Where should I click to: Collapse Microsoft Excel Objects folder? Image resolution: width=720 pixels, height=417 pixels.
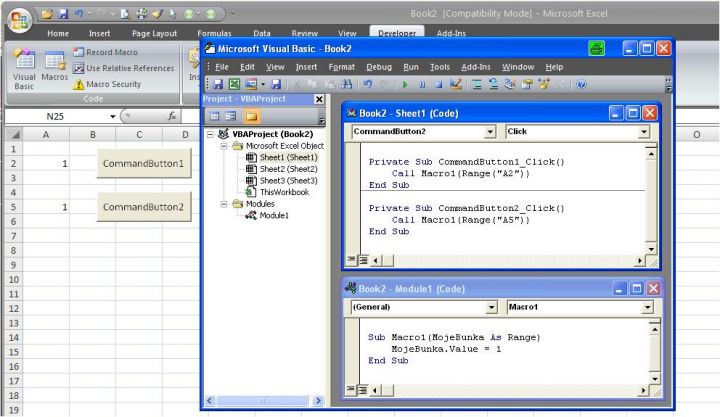[224, 146]
